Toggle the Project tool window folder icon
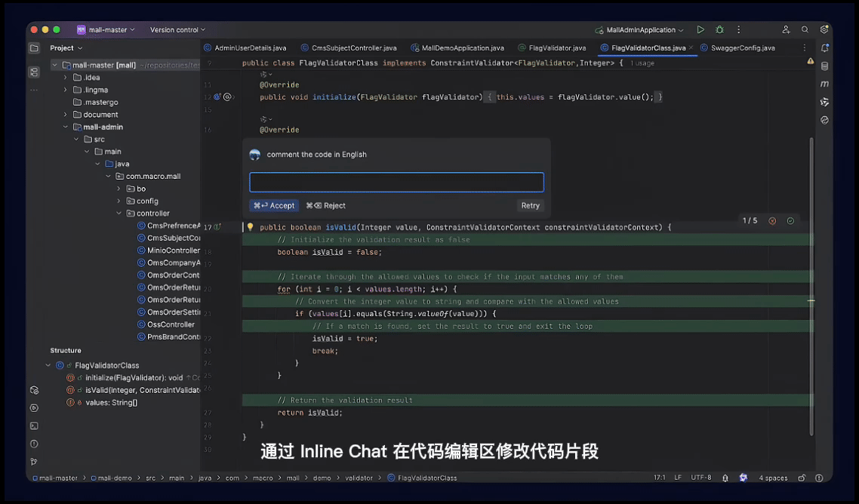 tap(34, 48)
